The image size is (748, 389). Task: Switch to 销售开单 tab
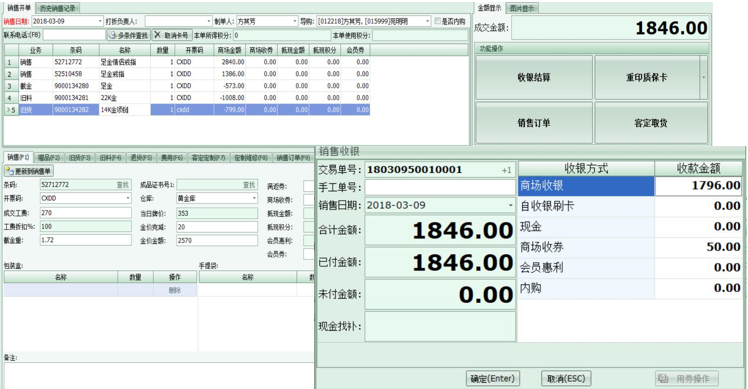point(19,8)
